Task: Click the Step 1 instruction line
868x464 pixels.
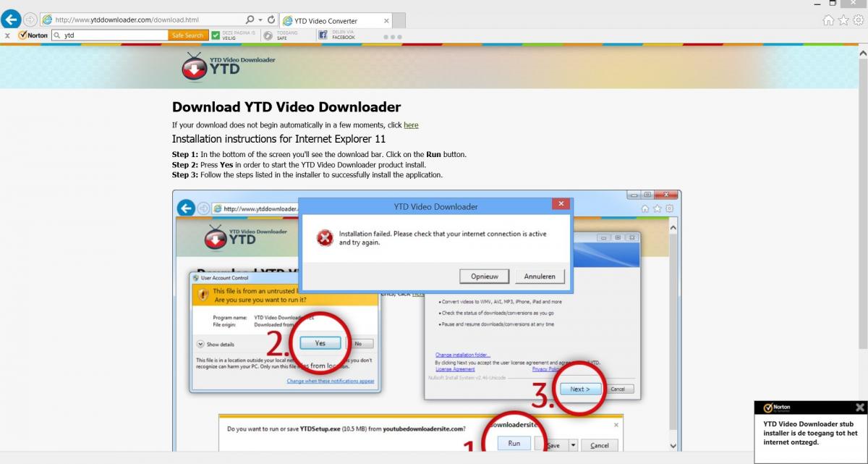Action: click(x=319, y=154)
